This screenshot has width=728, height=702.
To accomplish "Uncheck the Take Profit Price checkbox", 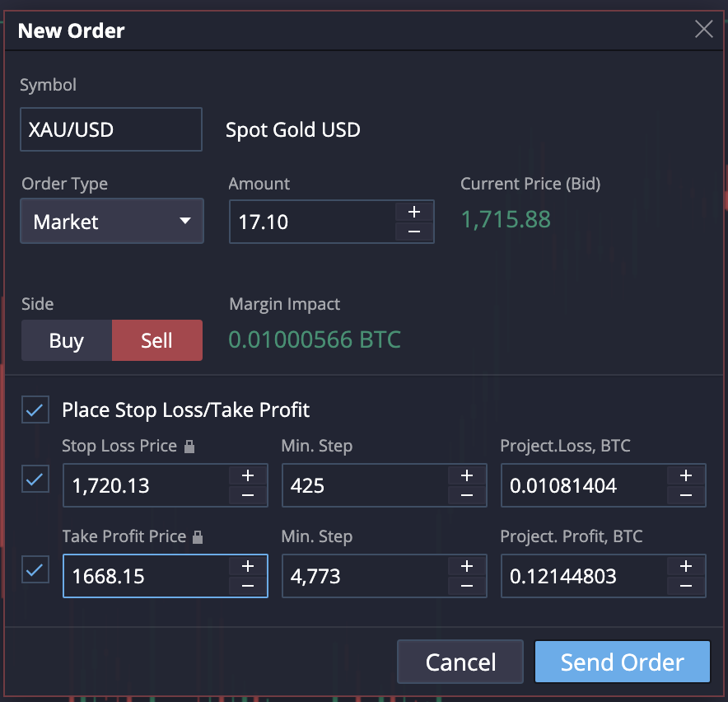I will pyautogui.click(x=35, y=570).
